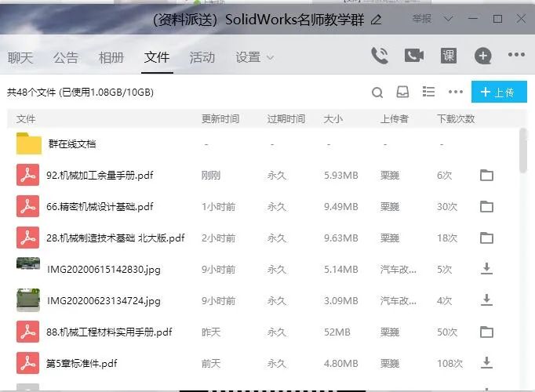Select file name 92.机械加工余量手册.pdf
This screenshot has height=392, width=535.
pos(100,175)
